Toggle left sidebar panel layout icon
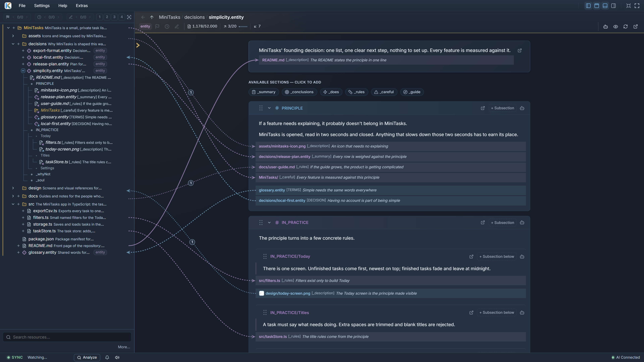Screen dimensions: 644x362 click(588, 6)
